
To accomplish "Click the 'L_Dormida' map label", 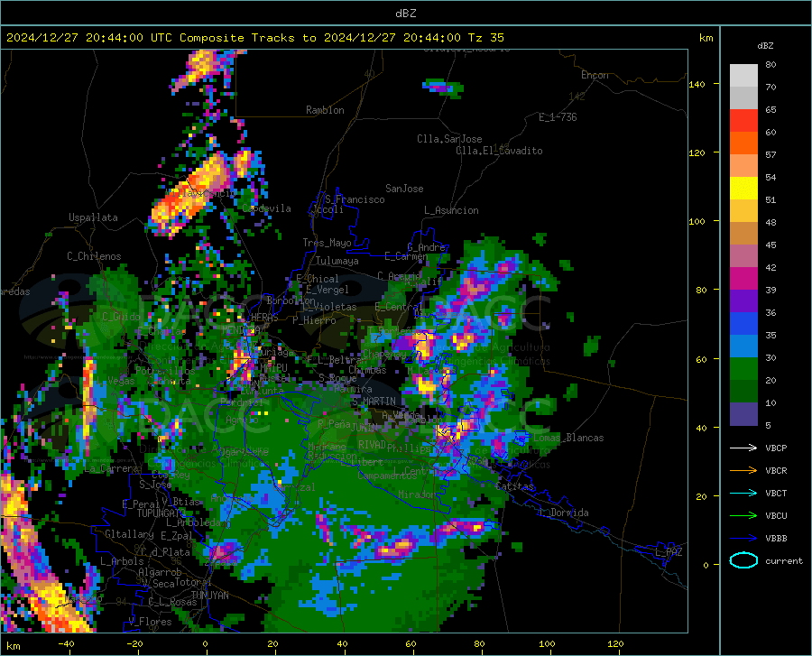I will (x=563, y=513).
